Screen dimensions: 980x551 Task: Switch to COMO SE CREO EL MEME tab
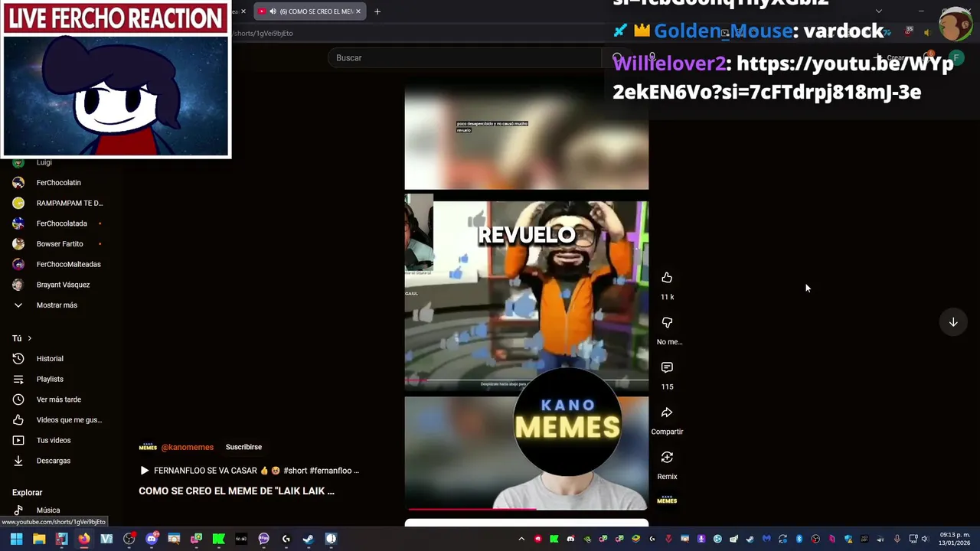(x=309, y=11)
